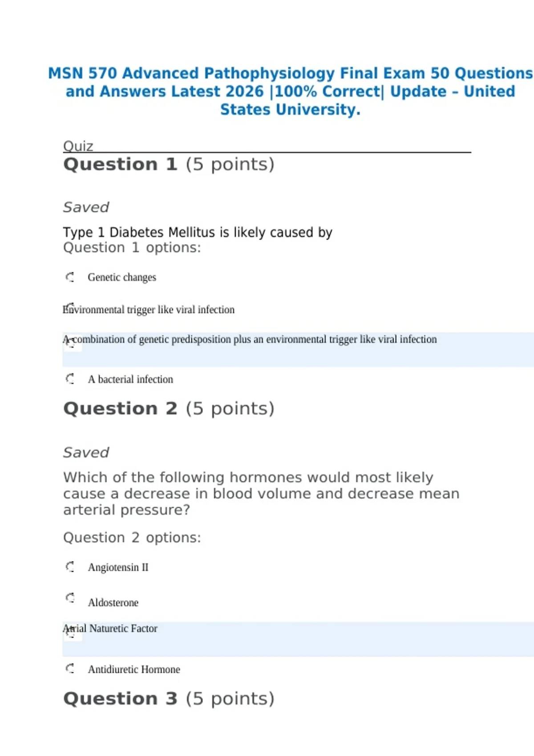The image size is (534, 756).
Task: Click the hormones and blood volume question text
Action: pos(261,493)
